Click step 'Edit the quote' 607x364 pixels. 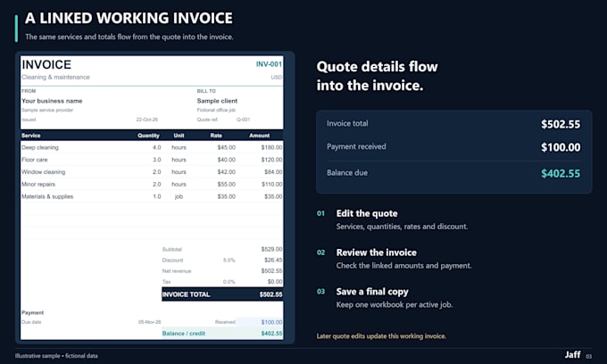point(367,213)
